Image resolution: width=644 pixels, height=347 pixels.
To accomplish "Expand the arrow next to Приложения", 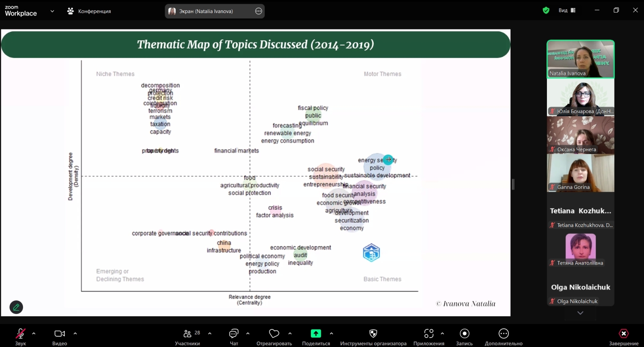I will click(442, 333).
